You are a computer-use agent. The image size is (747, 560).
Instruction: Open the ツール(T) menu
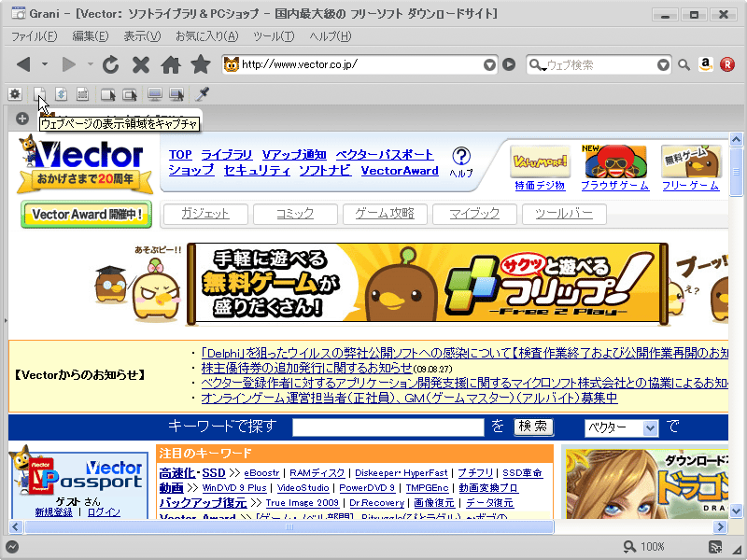pyautogui.click(x=274, y=36)
